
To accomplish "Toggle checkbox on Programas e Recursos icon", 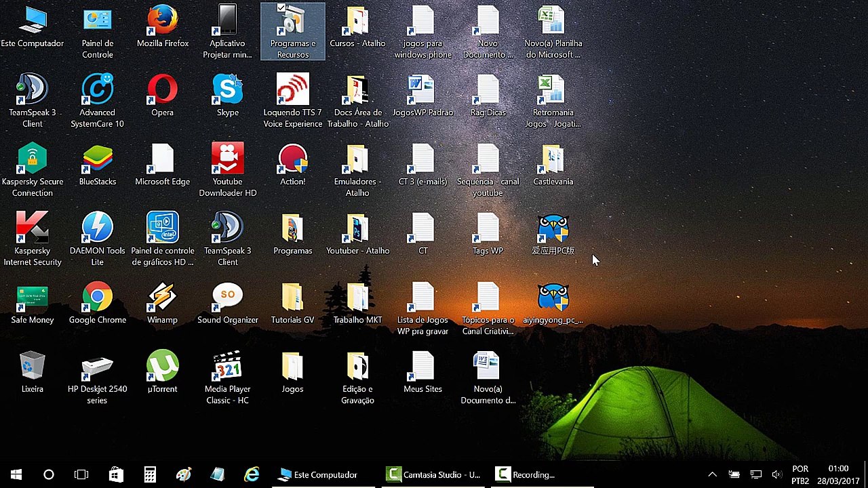I will pyautogui.click(x=281, y=8).
